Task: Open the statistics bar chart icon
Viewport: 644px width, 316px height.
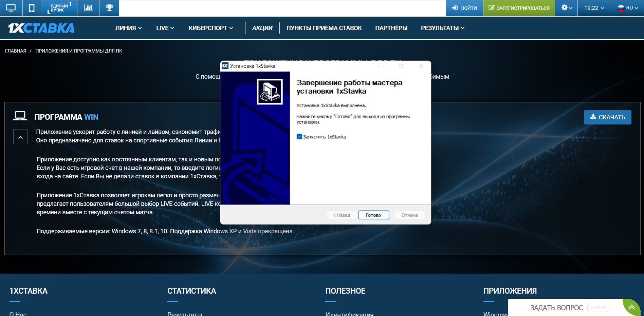Action: point(88,8)
